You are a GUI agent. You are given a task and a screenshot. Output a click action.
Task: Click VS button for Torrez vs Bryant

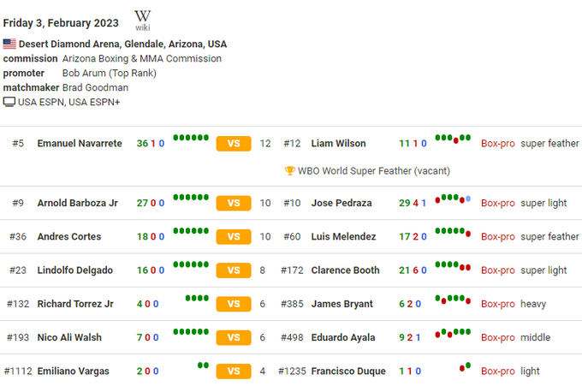pos(234,304)
